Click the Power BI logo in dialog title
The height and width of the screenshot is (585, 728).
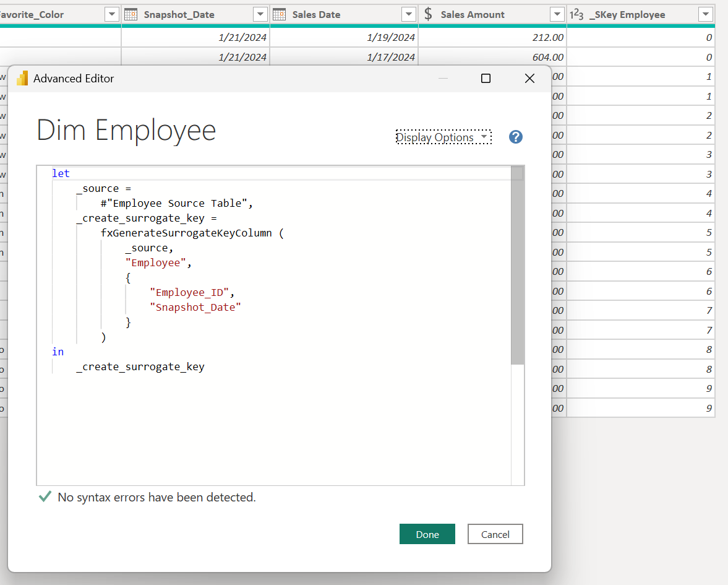pyautogui.click(x=23, y=78)
